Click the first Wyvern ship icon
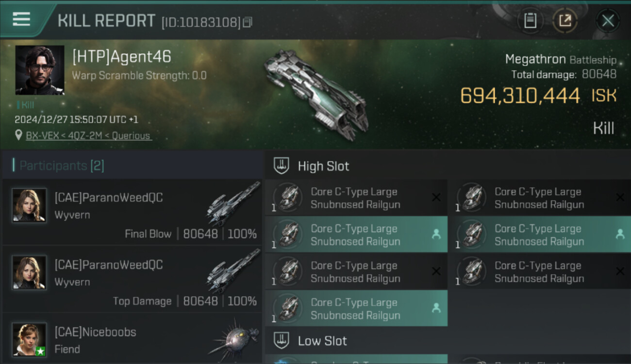This screenshot has width=631, height=364. [x=234, y=203]
